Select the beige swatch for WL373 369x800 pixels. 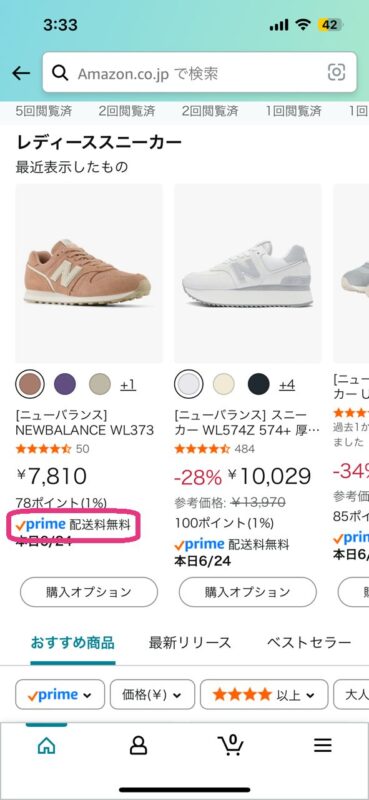tap(100, 384)
